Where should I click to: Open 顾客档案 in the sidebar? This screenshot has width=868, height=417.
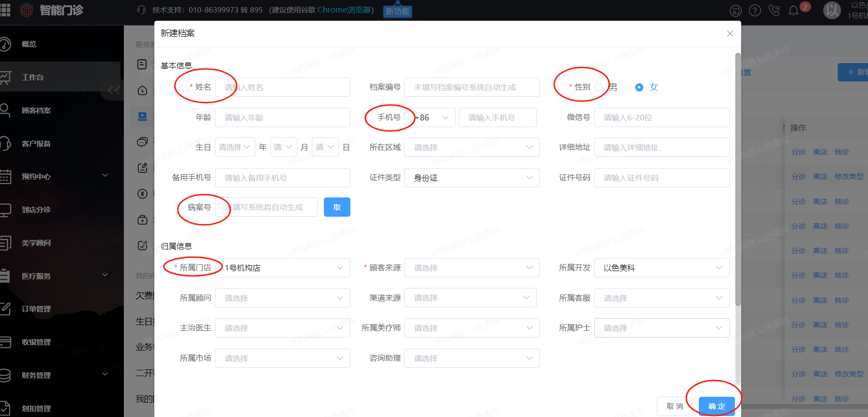click(x=36, y=110)
